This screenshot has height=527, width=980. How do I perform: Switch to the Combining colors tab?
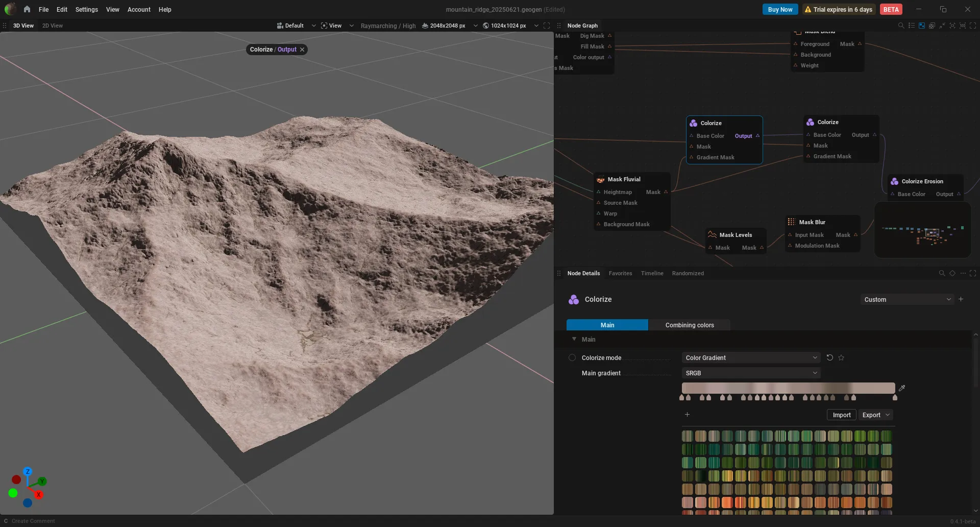(689, 325)
